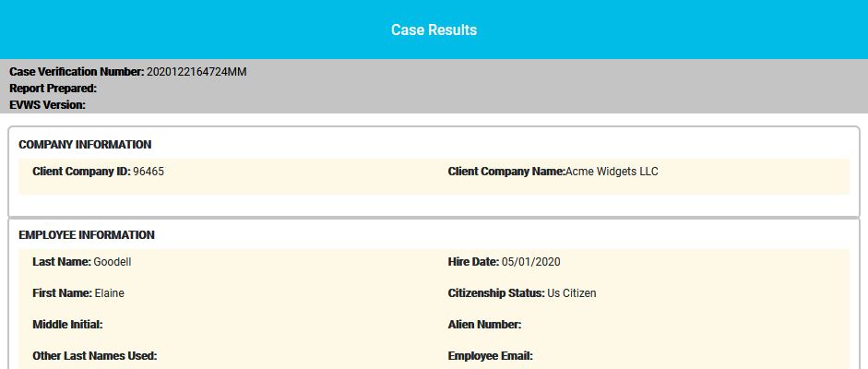Click the COMPANY INFORMATION section heading

[85, 145]
